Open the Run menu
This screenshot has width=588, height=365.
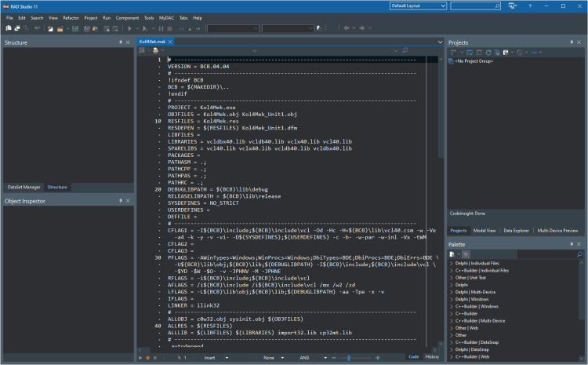tap(107, 18)
